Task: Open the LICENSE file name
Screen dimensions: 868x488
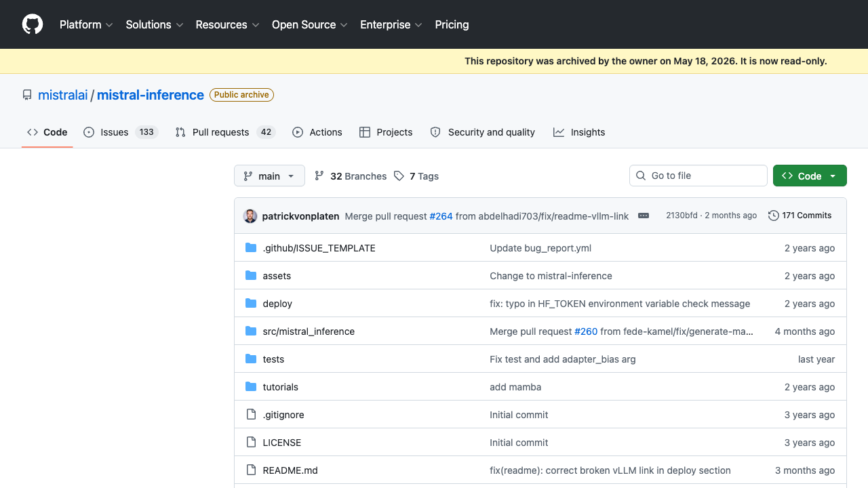Action: click(282, 443)
